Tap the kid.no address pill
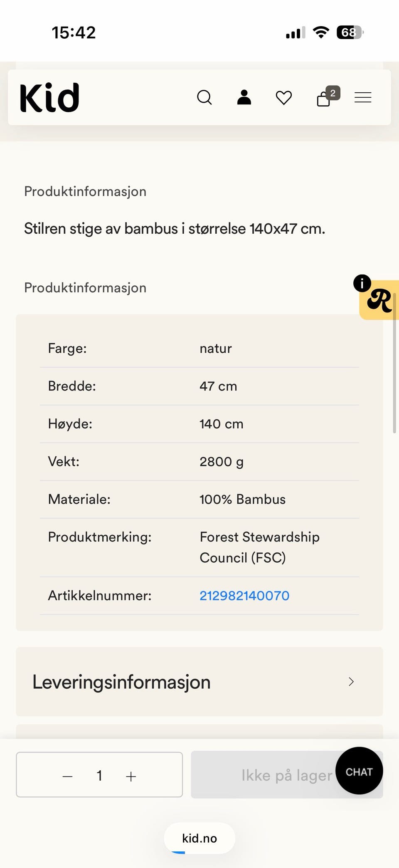399x868 pixels. point(199,838)
